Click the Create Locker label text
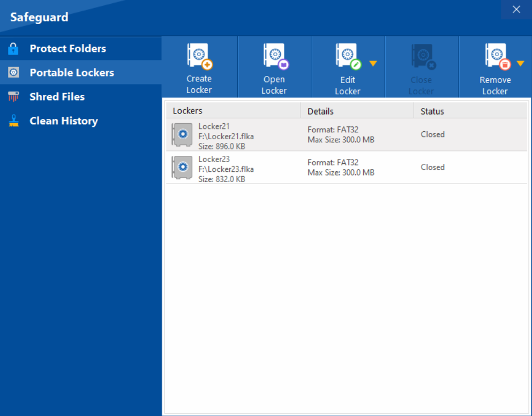The width and height of the screenshot is (532, 416). [199, 85]
